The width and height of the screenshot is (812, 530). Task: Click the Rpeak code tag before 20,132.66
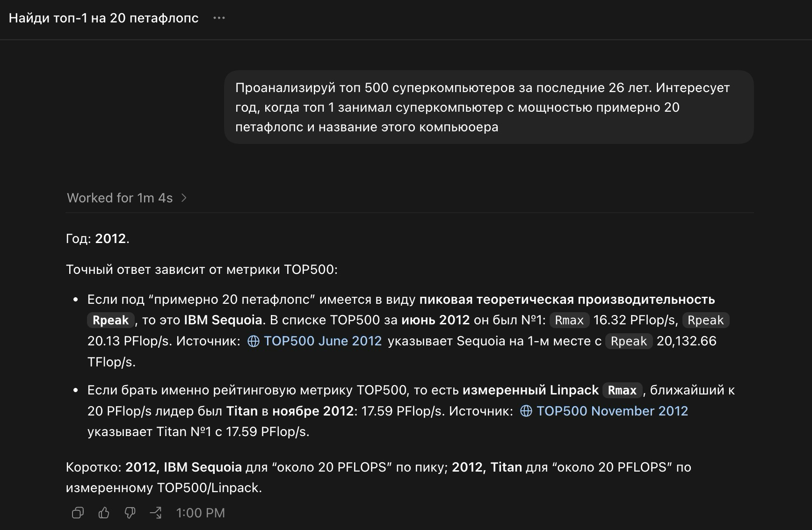click(629, 341)
